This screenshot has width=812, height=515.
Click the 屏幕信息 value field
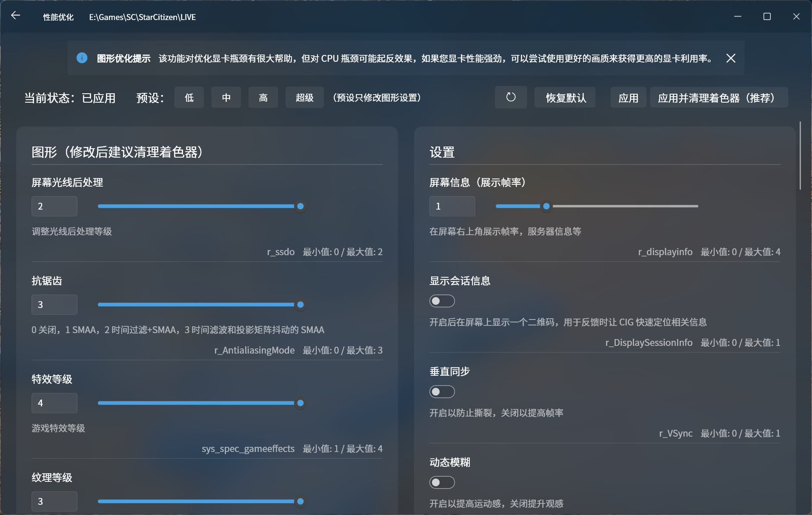click(x=452, y=206)
